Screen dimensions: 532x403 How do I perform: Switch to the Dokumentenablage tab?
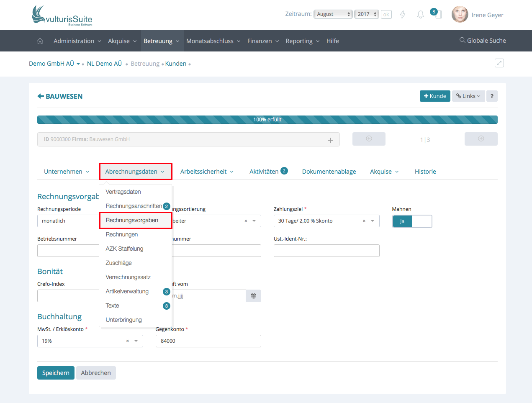pos(329,172)
